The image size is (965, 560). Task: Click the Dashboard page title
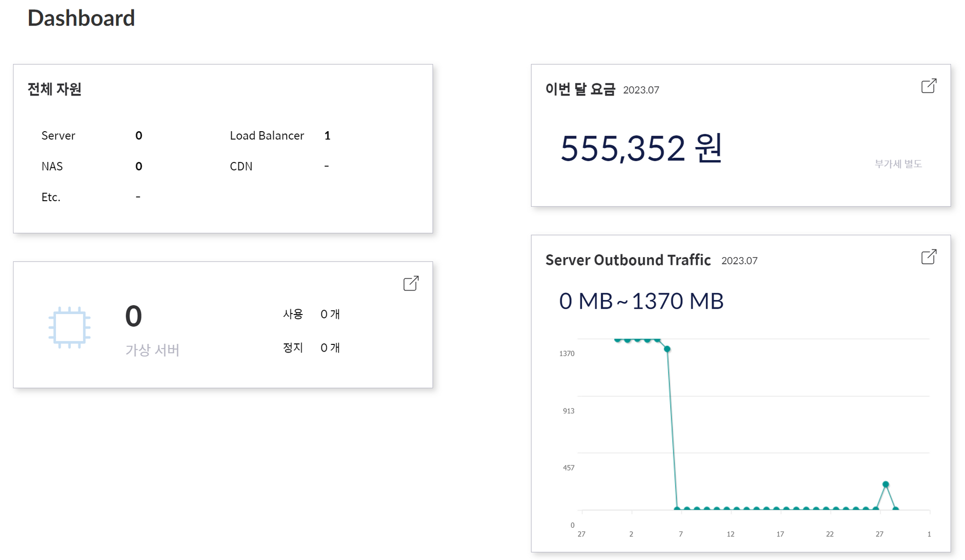pyautogui.click(x=81, y=18)
